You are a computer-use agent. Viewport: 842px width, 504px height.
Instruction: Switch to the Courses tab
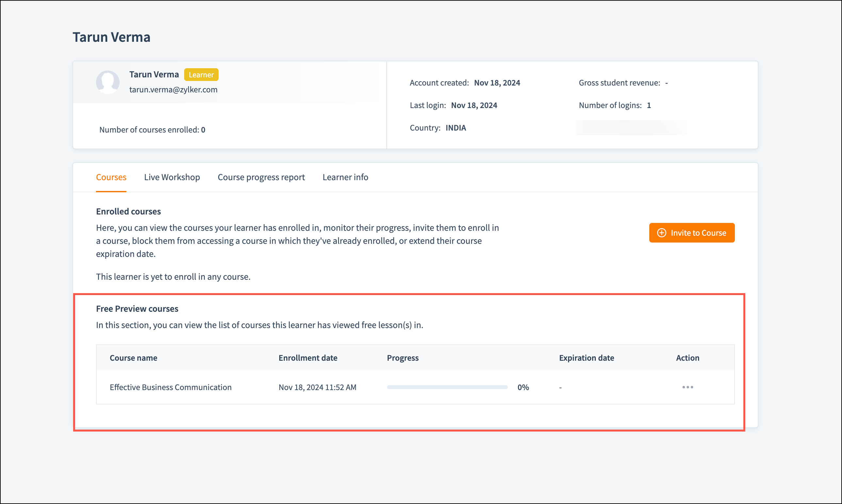[x=111, y=177]
